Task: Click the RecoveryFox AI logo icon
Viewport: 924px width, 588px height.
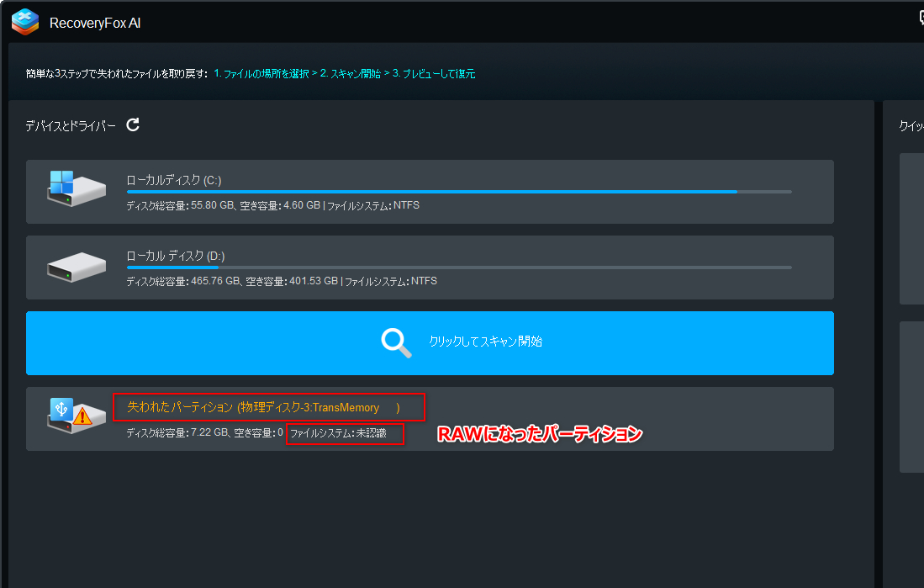Action: pos(24,23)
